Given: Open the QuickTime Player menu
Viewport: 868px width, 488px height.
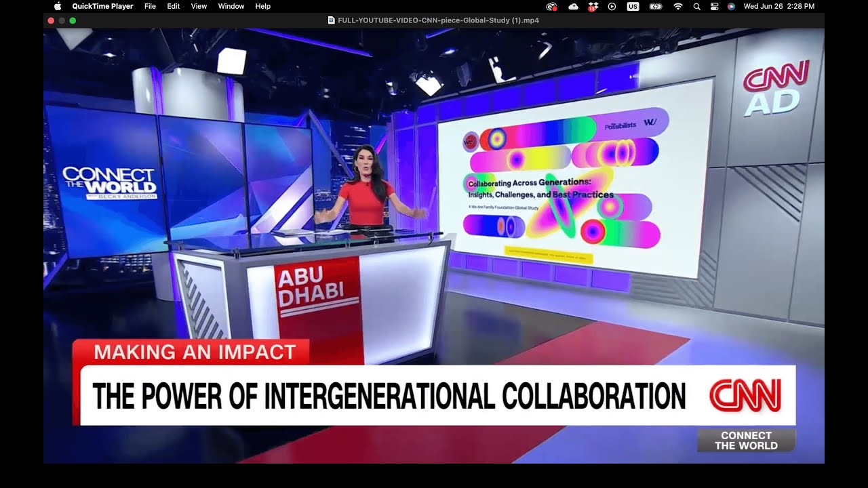Looking at the screenshot, I should pyautogui.click(x=102, y=6).
